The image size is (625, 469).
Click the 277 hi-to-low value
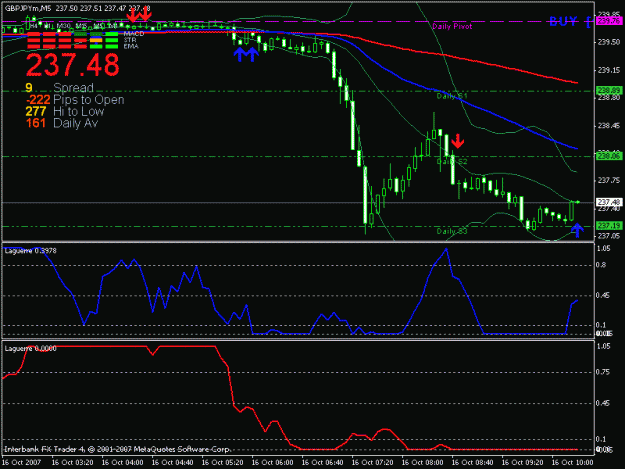click(36, 111)
